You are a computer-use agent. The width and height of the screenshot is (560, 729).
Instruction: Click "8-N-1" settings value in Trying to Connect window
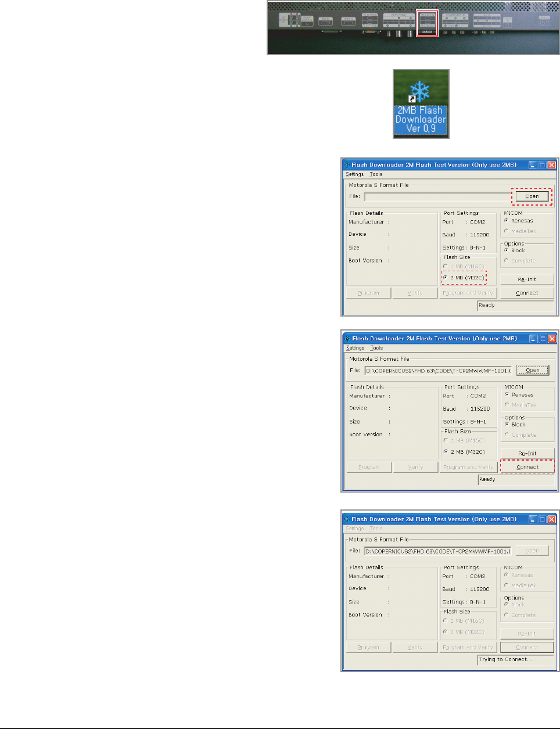(x=478, y=602)
